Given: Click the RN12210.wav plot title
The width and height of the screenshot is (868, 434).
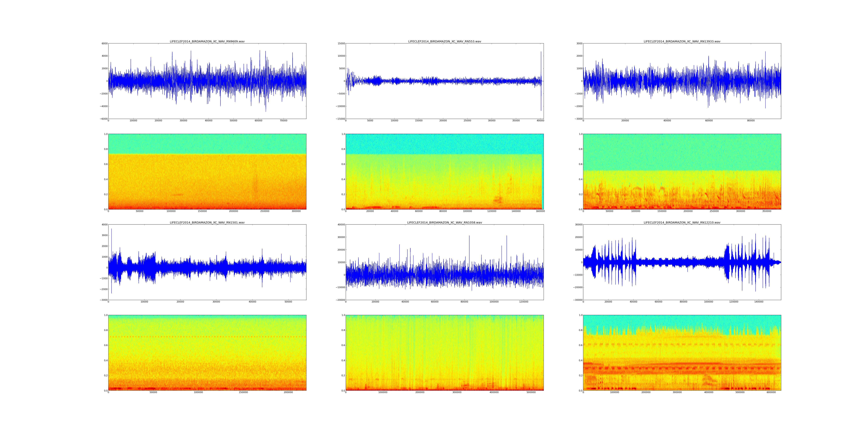Looking at the screenshot, I should (x=682, y=222).
